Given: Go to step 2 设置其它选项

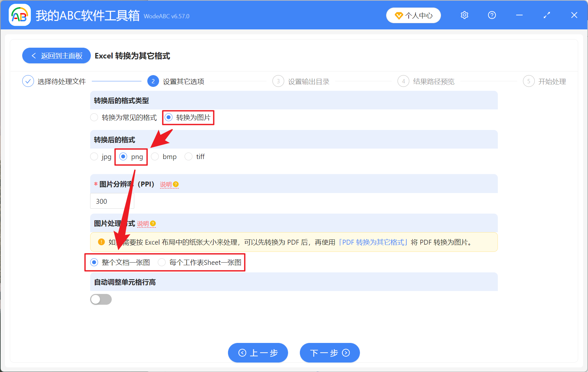Looking at the screenshot, I should tap(176, 81).
